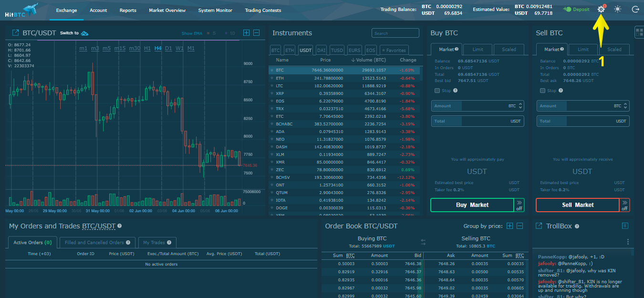Change Sum currency in Buying BTC column
The image size is (644, 298).
coord(350,256)
